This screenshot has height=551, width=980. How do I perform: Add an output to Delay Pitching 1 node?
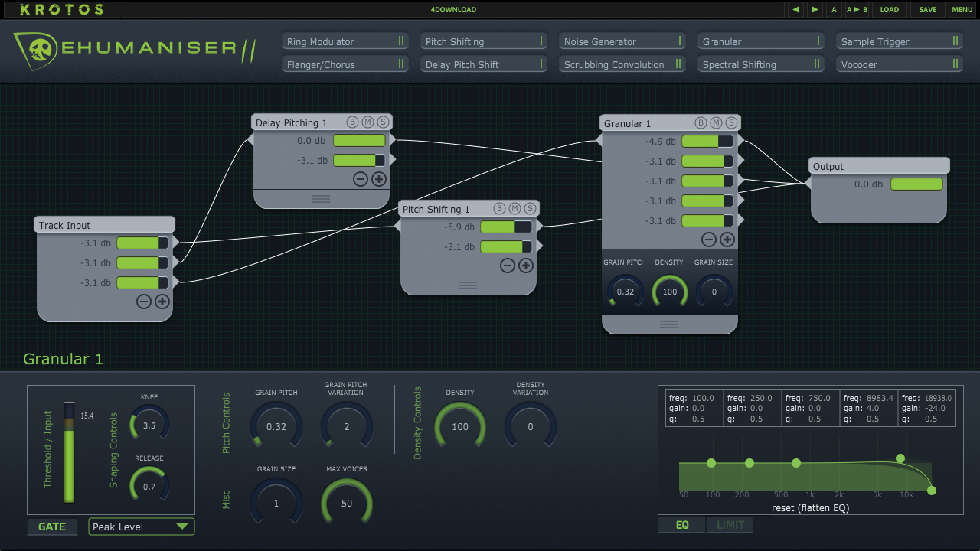[379, 179]
